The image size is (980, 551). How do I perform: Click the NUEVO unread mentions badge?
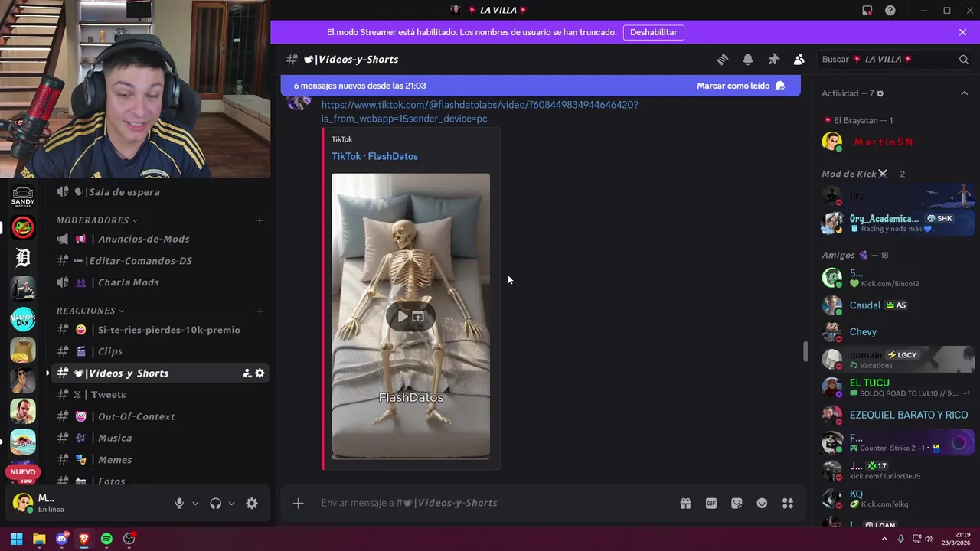(x=23, y=472)
